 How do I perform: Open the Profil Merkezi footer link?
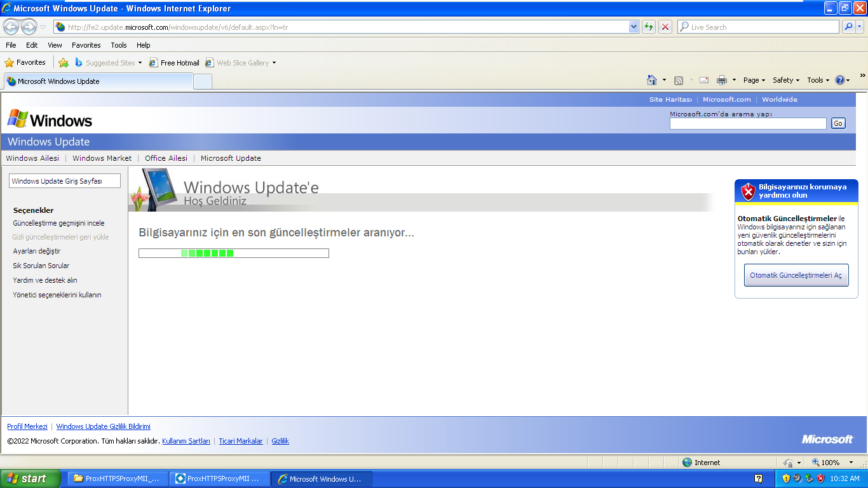click(27, 426)
